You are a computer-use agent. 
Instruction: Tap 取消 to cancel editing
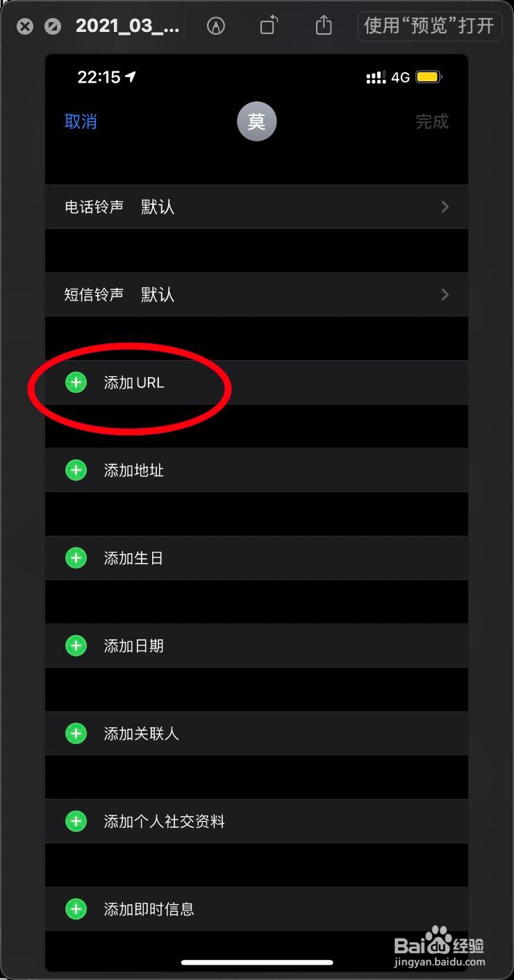coord(81,121)
